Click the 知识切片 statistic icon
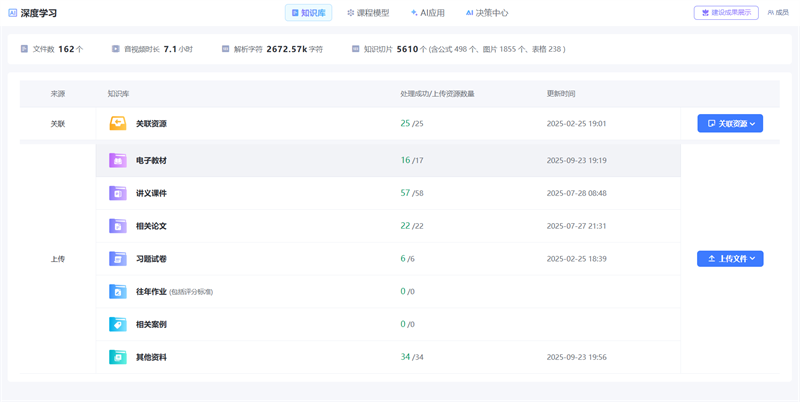 tap(355, 48)
